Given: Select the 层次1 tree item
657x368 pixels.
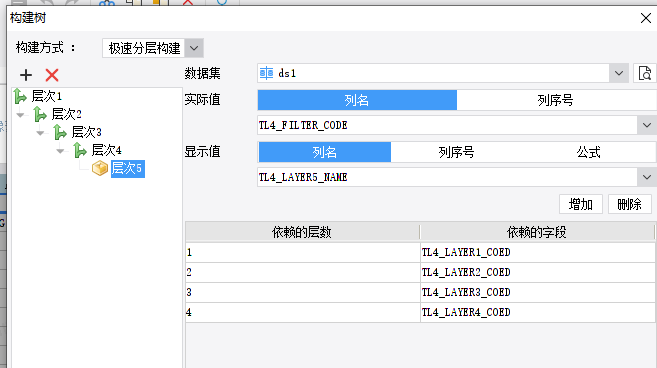Looking at the screenshot, I should 47,96.
